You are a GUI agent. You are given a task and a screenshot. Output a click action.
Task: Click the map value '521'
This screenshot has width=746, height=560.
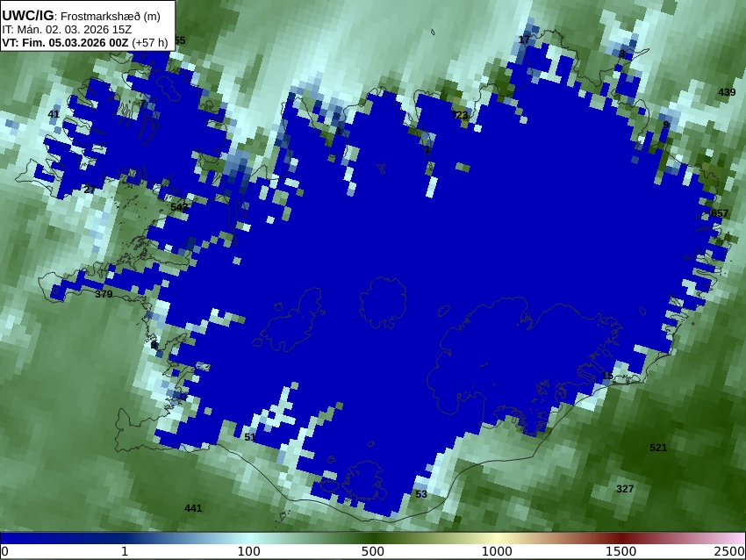658,448
